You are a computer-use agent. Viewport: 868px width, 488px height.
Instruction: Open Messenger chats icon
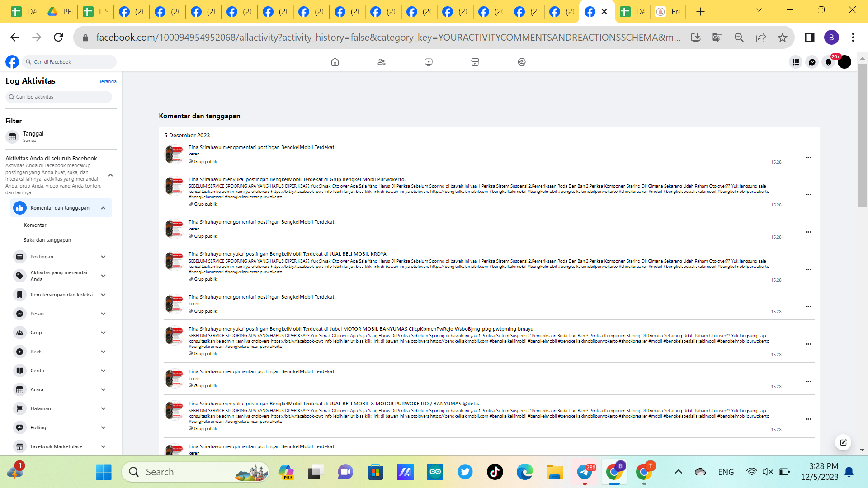point(812,62)
